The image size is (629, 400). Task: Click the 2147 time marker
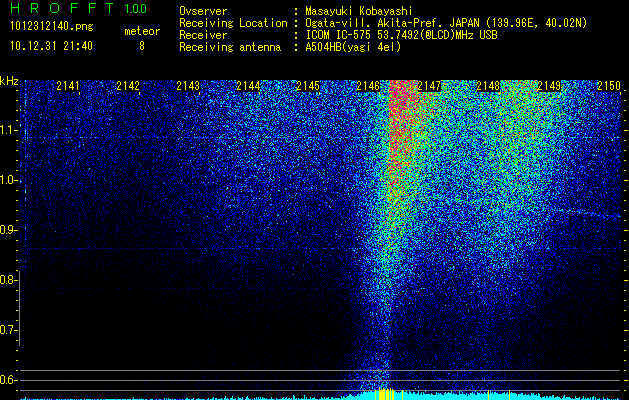(429, 86)
